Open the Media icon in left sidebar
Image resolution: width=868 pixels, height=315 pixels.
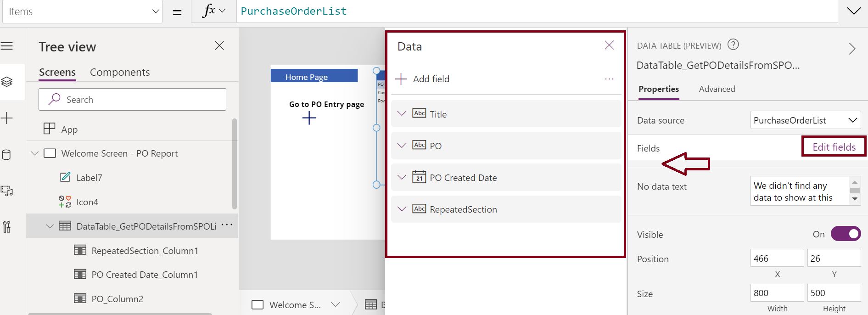click(7, 191)
